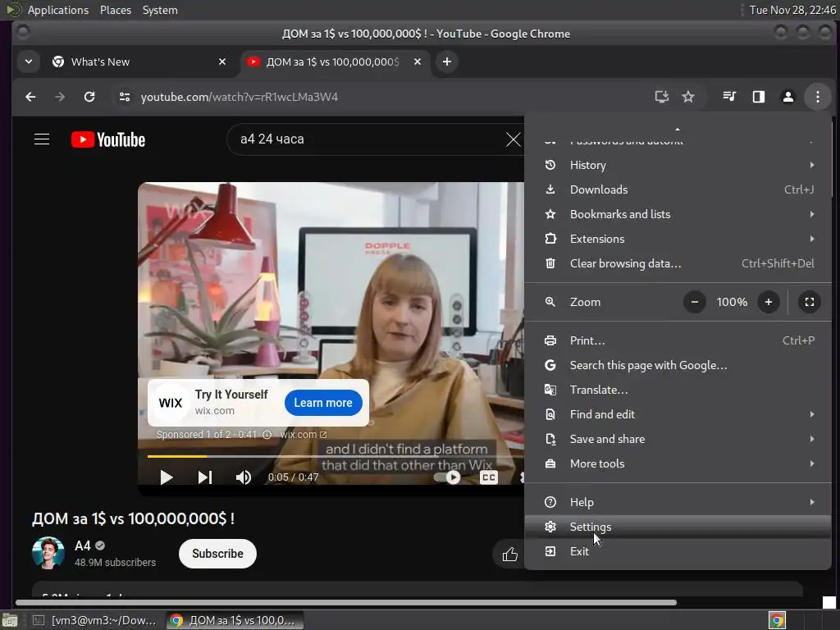Viewport: 840px width, 630px height.
Task: Like the video with thumbs up
Action: coord(510,555)
